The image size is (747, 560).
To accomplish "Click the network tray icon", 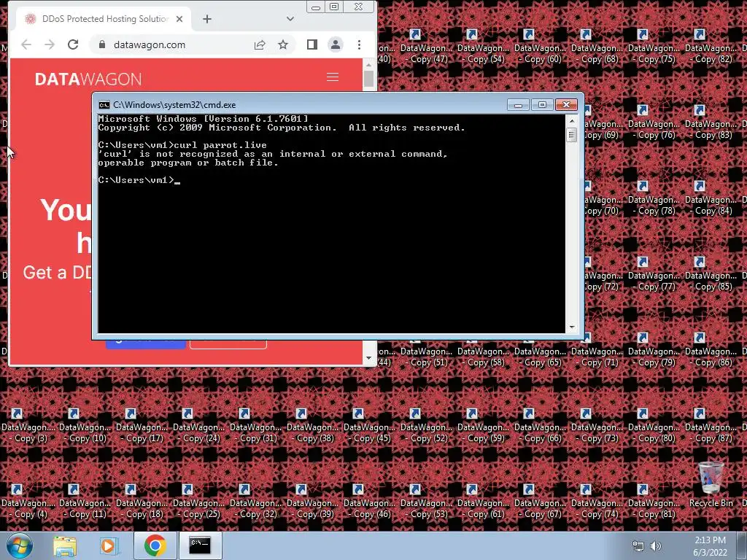I will [x=638, y=546].
